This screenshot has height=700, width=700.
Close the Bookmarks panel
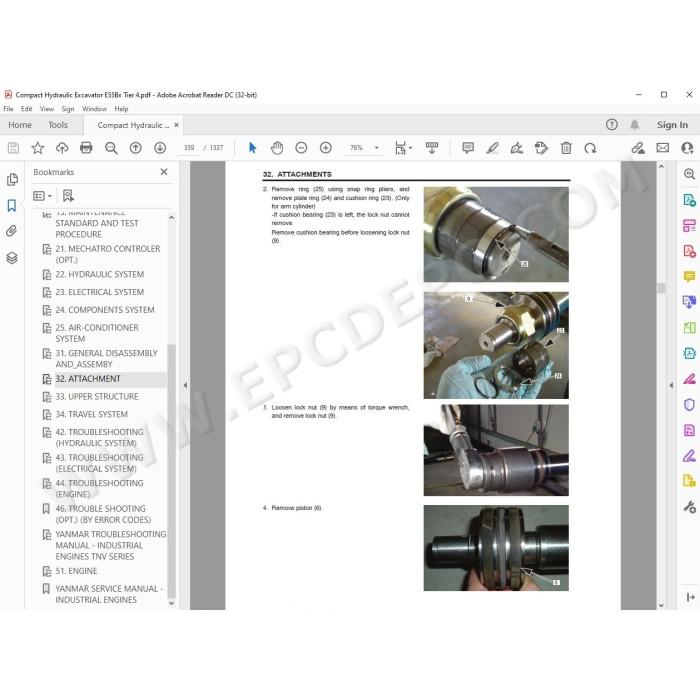point(164,172)
